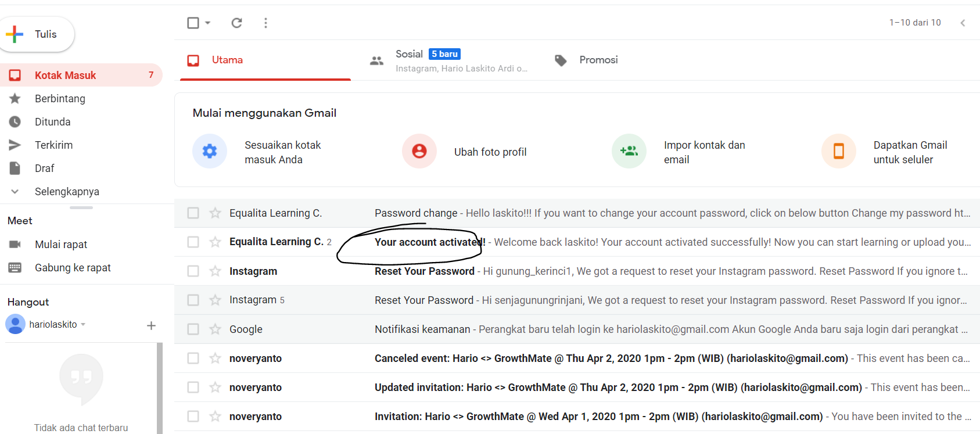Add a Hangout contact with plus icon
Screen dimensions: 980x434
pos(151,325)
